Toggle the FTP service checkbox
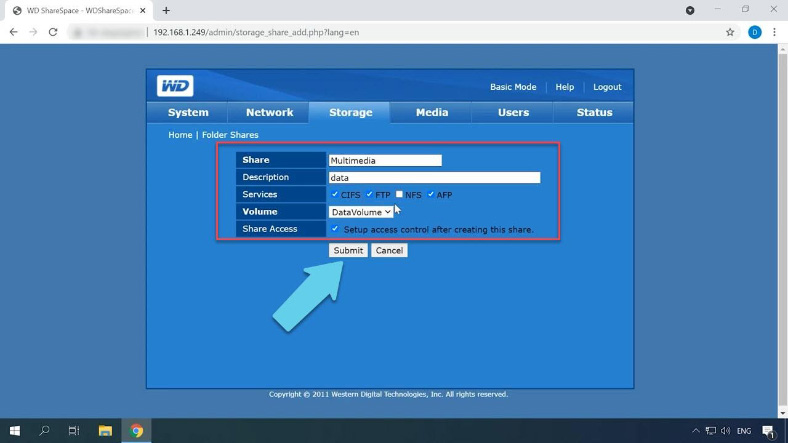The height and width of the screenshot is (443, 788). [x=369, y=194]
